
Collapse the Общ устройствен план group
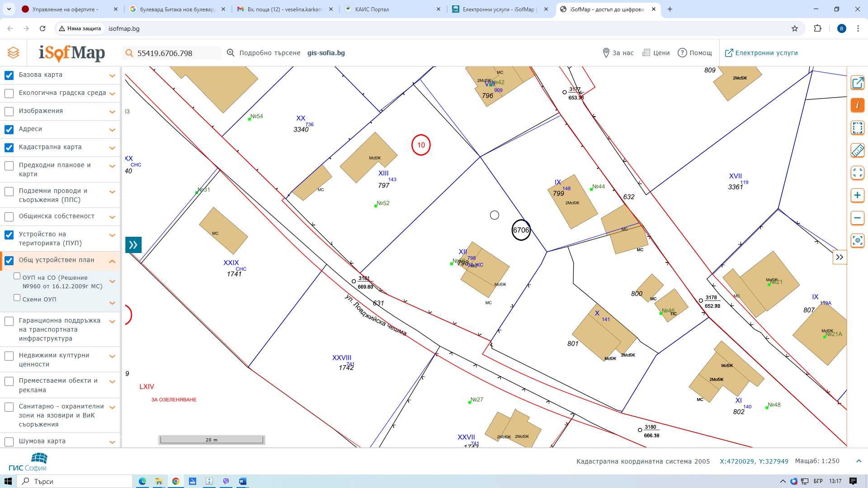point(112,261)
